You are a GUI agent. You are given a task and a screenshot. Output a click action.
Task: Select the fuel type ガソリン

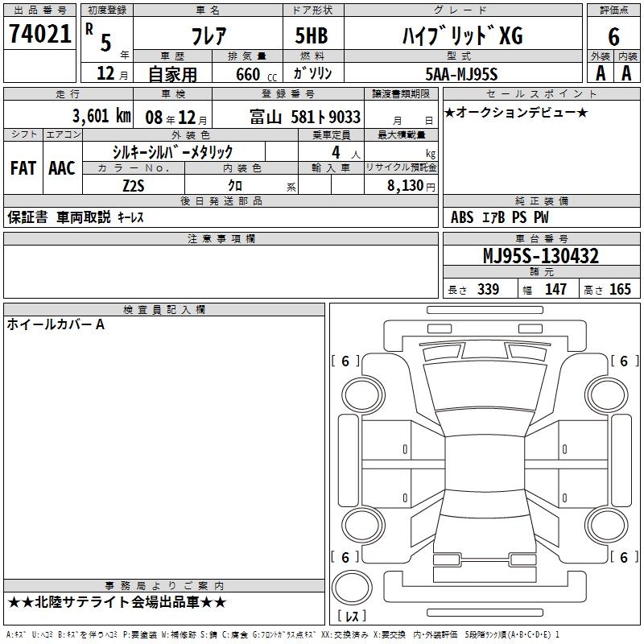(312, 73)
